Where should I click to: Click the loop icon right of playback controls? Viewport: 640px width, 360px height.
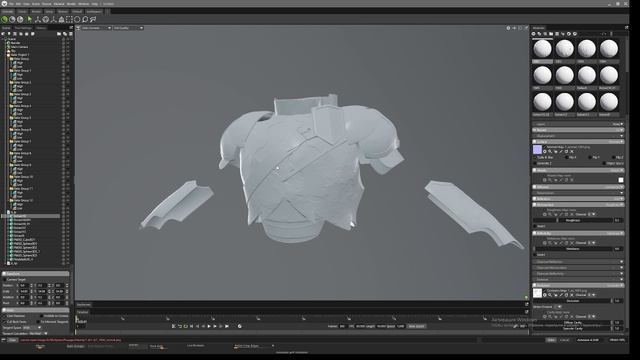click(240, 326)
